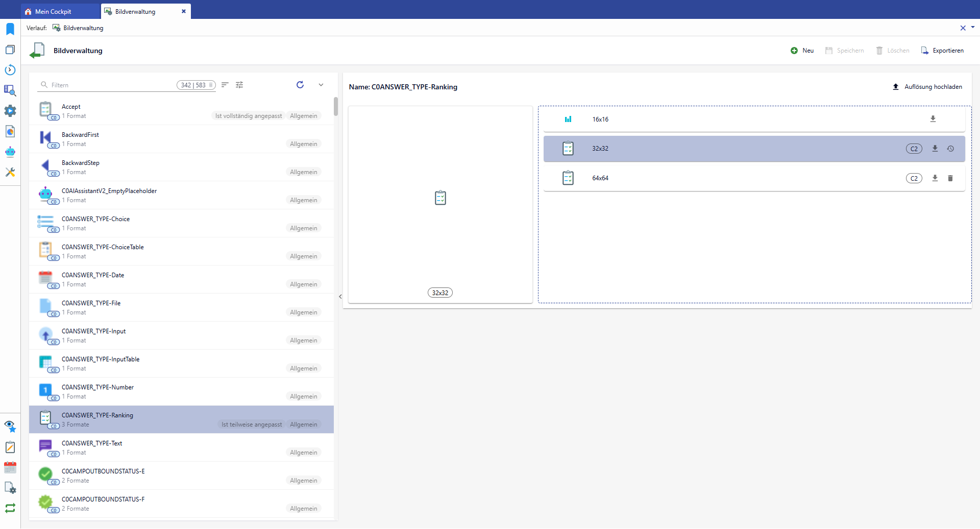Click the Neu button
Image resolution: width=980 pixels, height=529 pixels.
point(802,51)
